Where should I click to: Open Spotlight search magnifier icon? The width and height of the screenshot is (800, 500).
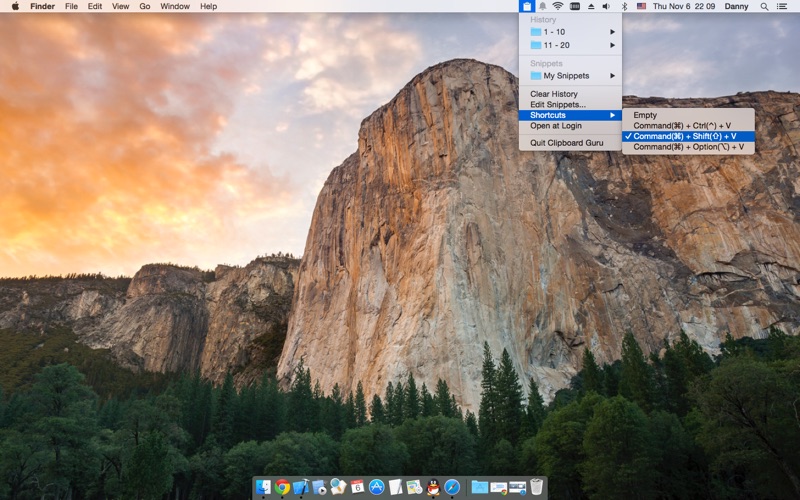pyautogui.click(x=764, y=6)
